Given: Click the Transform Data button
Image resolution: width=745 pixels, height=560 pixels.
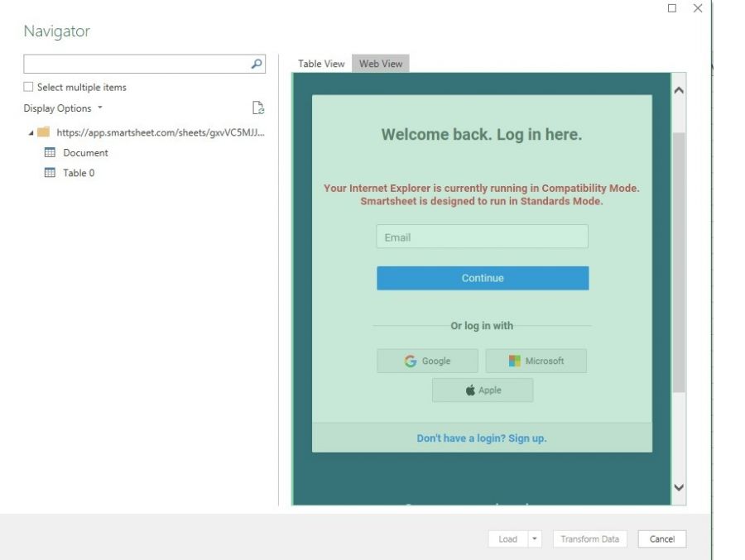Looking at the screenshot, I should pos(589,538).
